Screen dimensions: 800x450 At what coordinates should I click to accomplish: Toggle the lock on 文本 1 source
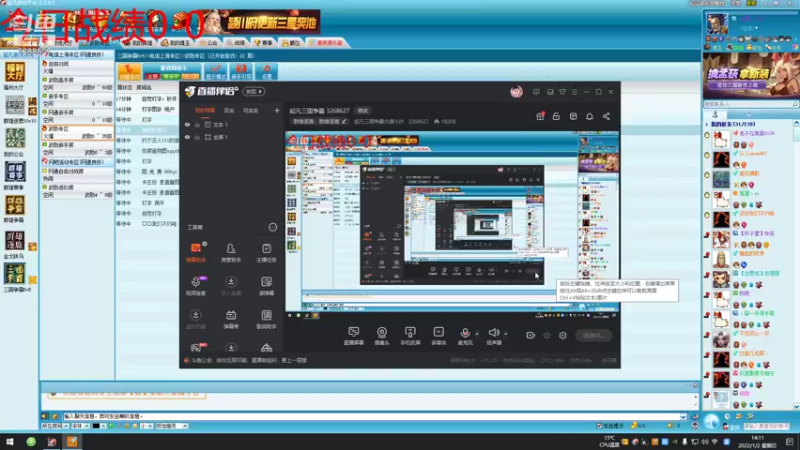click(x=197, y=124)
